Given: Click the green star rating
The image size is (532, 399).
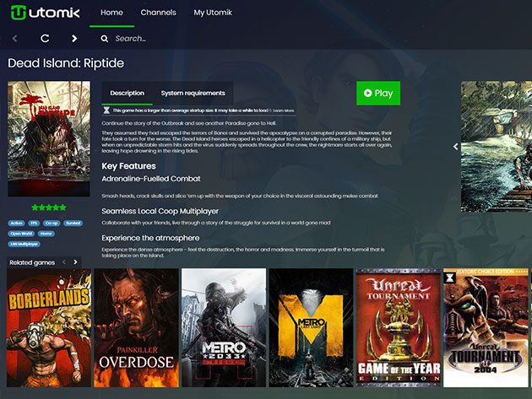Looking at the screenshot, I should click(49, 208).
